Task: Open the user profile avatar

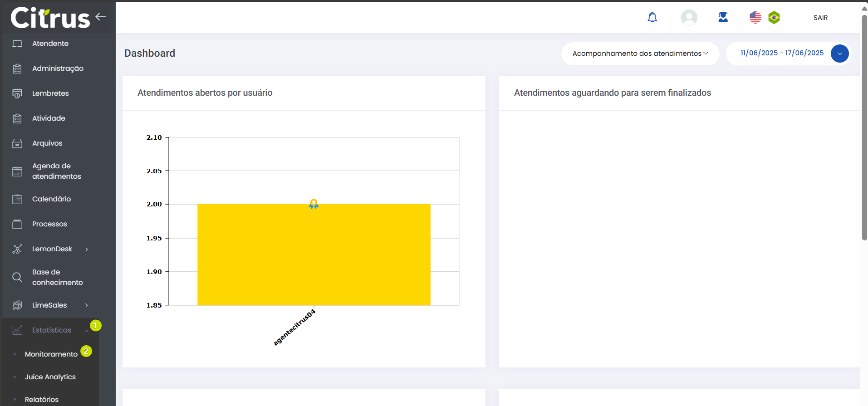Action: tap(689, 18)
